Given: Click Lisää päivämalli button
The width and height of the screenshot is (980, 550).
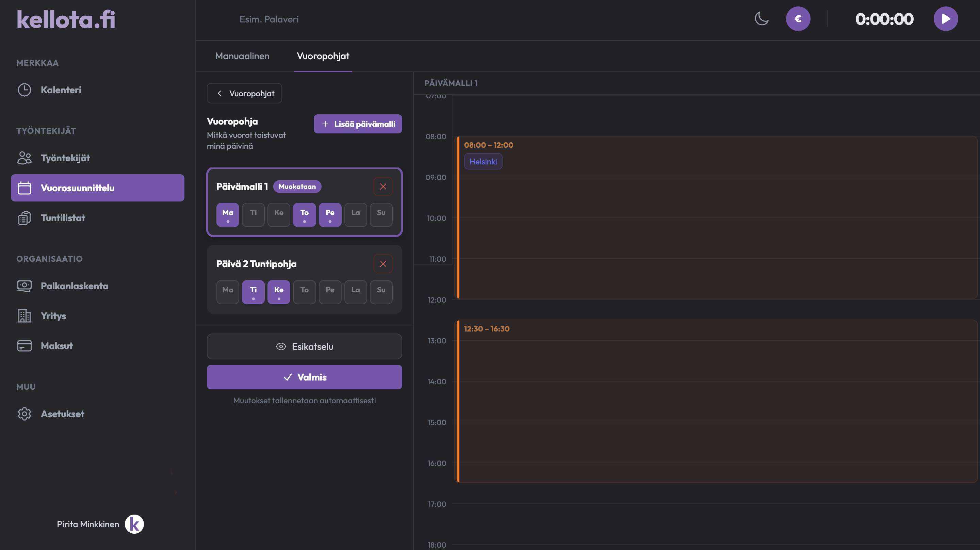Looking at the screenshot, I should (x=358, y=124).
